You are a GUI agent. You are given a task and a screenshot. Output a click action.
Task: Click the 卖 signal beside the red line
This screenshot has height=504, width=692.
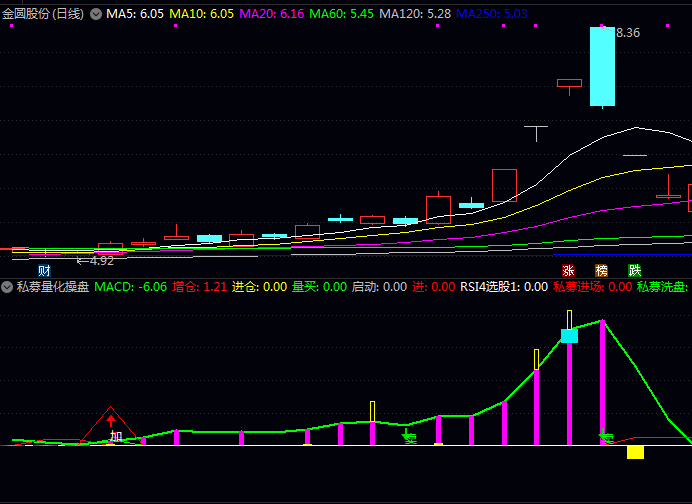click(x=606, y=437)
